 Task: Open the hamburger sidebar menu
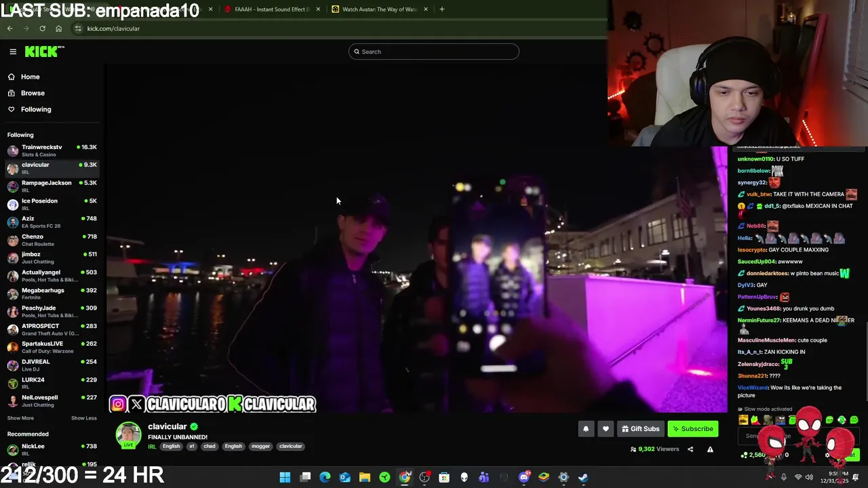click(13, 52)
